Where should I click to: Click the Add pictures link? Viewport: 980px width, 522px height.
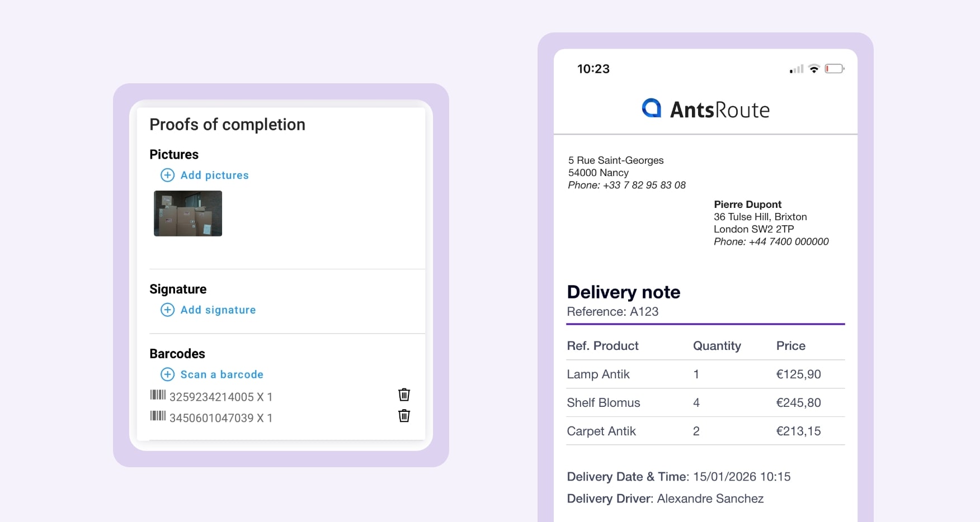(x=214, y=175)
